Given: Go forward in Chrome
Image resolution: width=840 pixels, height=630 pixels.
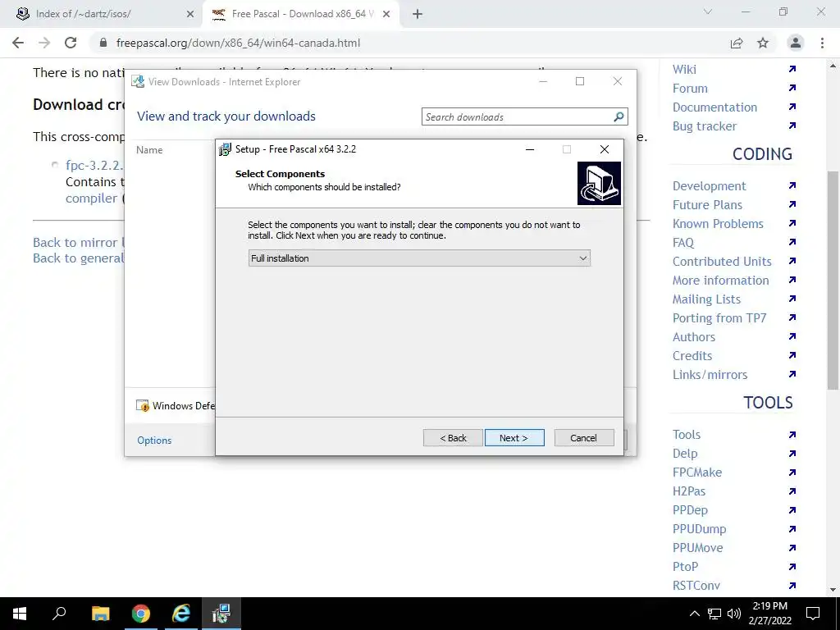Looking at the screenshot, I should (x=44, y=43).
